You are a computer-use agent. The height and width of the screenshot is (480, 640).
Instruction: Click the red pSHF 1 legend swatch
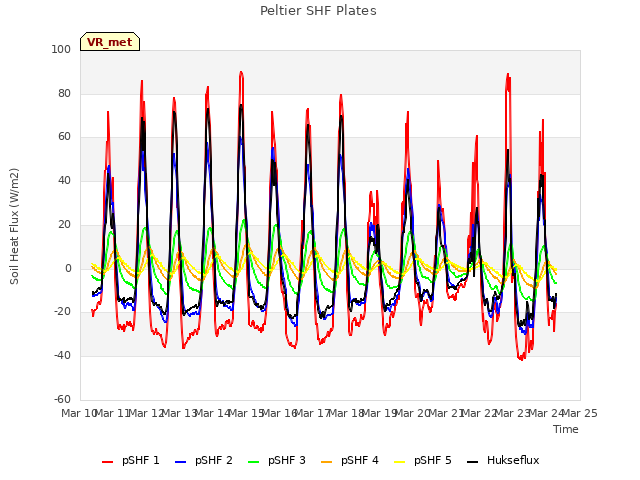pyautogui.click(x=107, y=462)
